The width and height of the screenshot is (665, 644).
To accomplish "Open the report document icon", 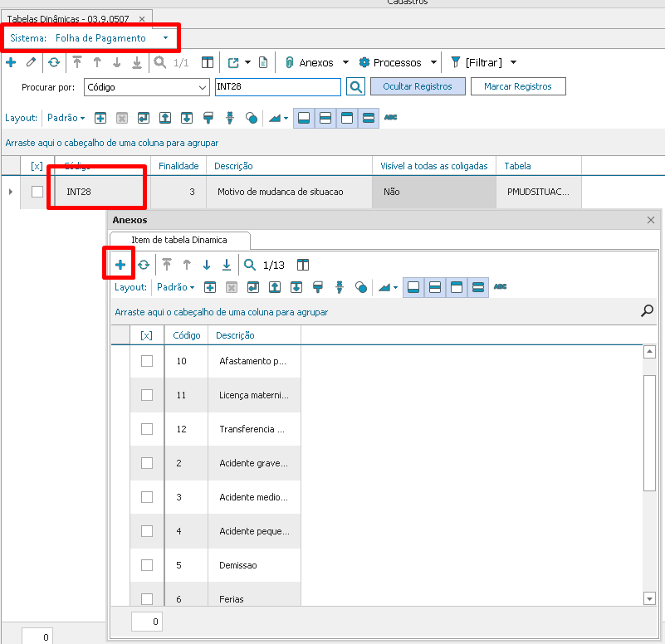I will (263, 63).
